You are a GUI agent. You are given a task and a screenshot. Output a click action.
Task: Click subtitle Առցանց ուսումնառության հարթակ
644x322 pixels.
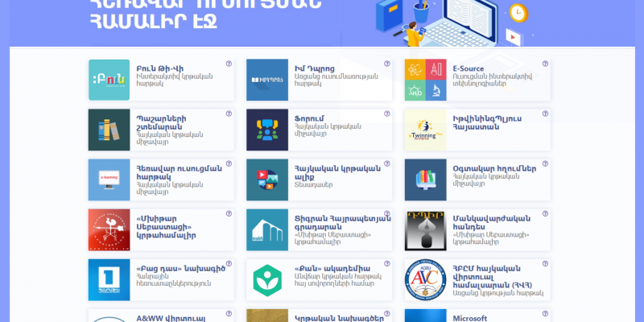(336, 80)
